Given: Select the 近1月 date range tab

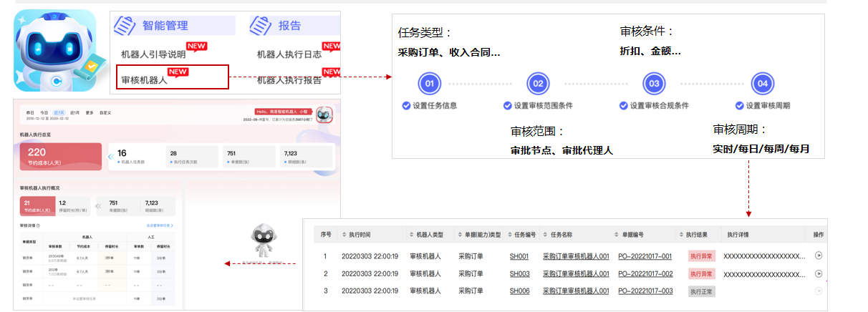Looking at the screenshot, I should pos(75,113).
